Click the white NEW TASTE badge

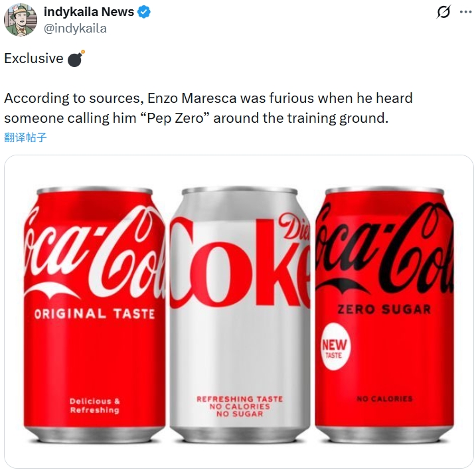point(335,349)
